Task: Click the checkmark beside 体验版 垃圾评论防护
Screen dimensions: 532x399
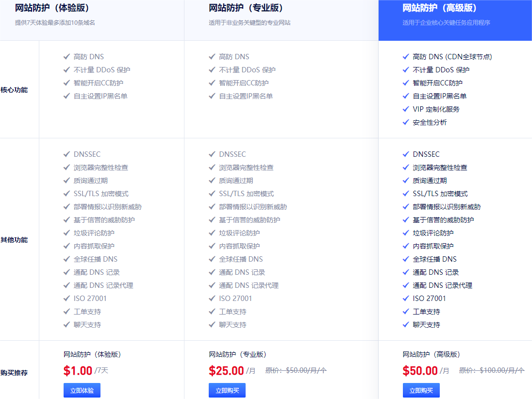Action: click(67, 233)
